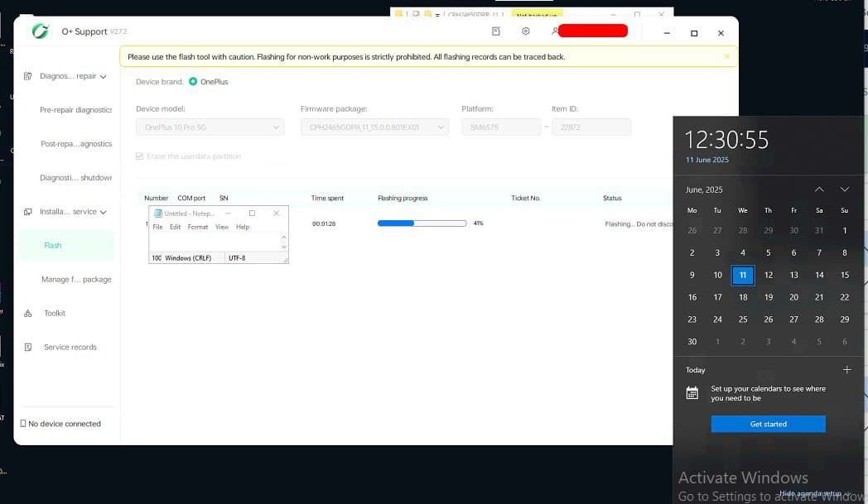Click the Get started calendar button

[768, 424]
